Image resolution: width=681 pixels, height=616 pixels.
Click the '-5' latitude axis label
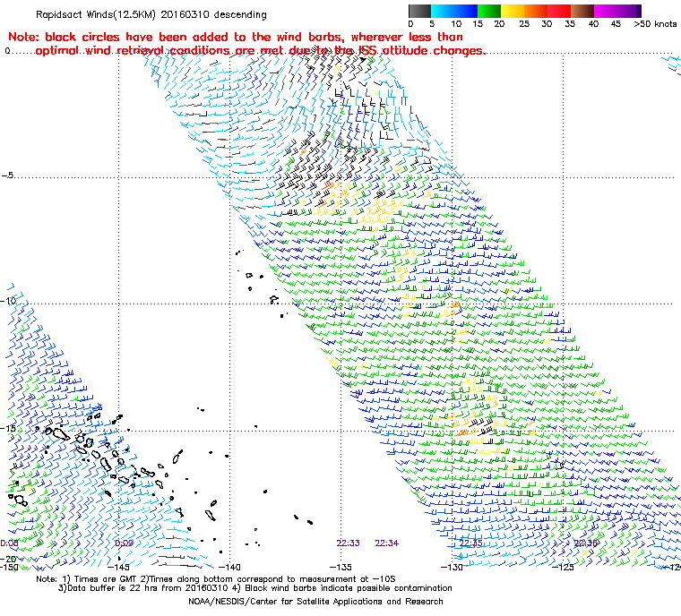coord(7,175)
